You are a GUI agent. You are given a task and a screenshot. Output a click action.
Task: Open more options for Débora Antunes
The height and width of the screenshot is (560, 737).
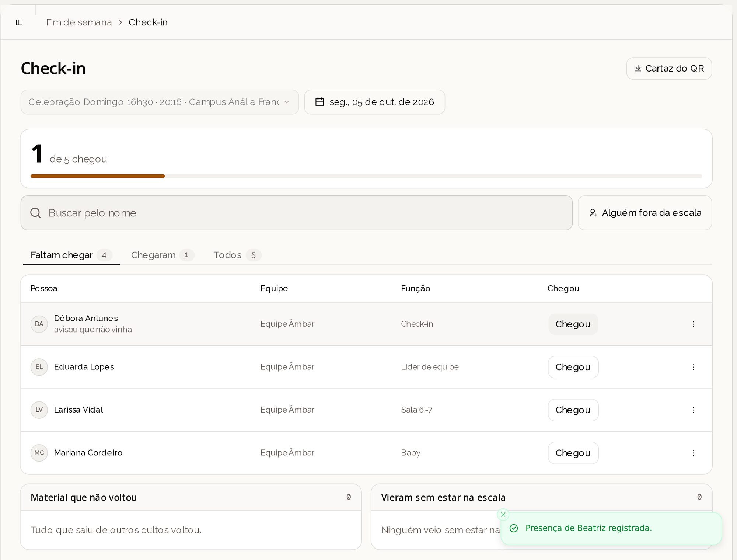(693, 324)
